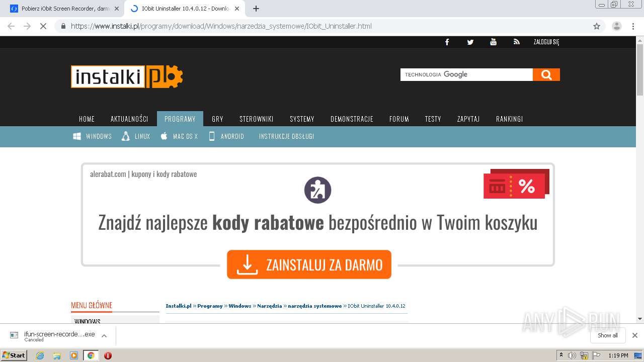This screenshot has width=644, height=362.
Task: Click the alerabat.com coupon graphic
Action: [516, 184]
